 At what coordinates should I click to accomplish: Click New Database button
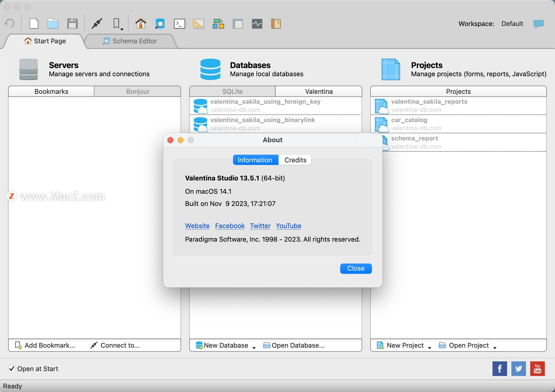coord(222,345)
